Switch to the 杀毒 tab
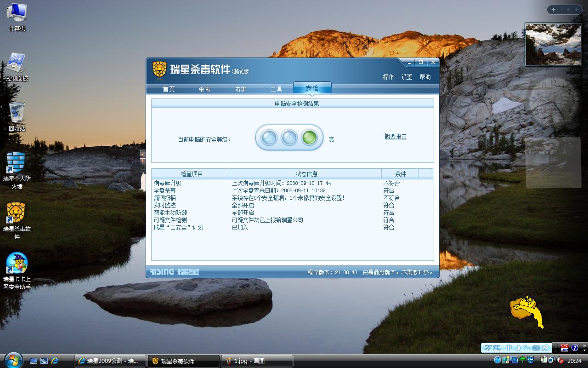Viewport: 588px width, 368px height. point(204,89)
